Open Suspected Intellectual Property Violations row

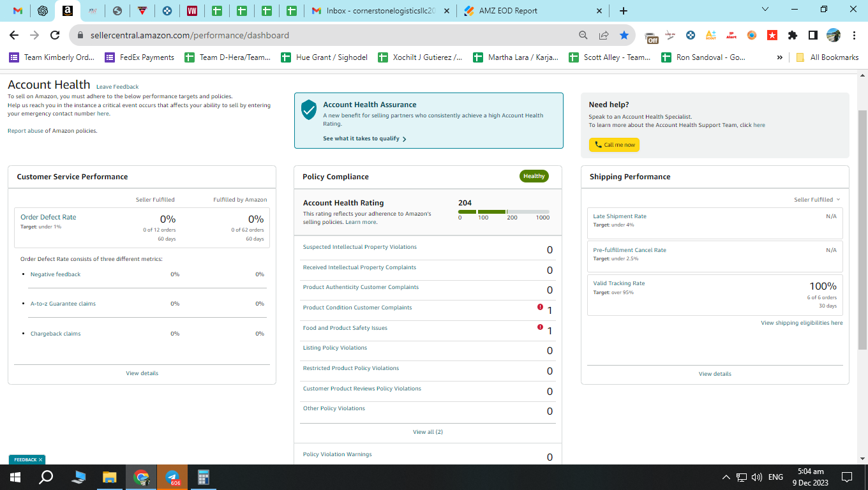click(x=428, y=249)
